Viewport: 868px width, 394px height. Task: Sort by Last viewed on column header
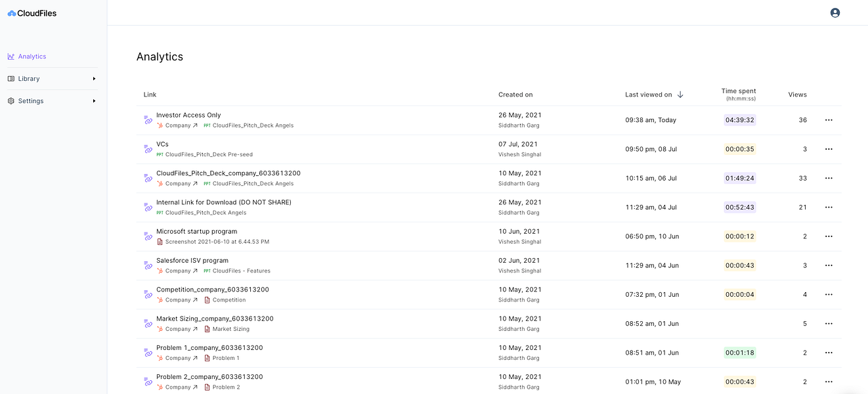pyautogui.click(x=649, y=95)
